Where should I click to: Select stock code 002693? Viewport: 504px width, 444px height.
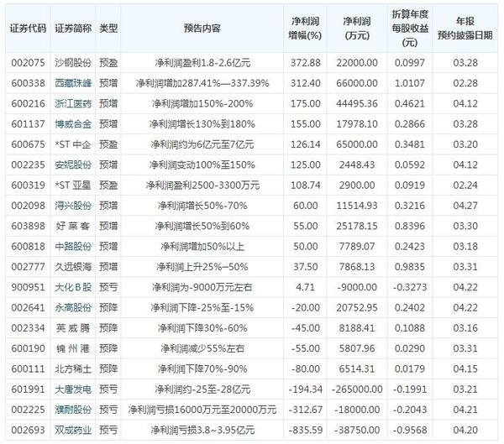coord(28,431)
